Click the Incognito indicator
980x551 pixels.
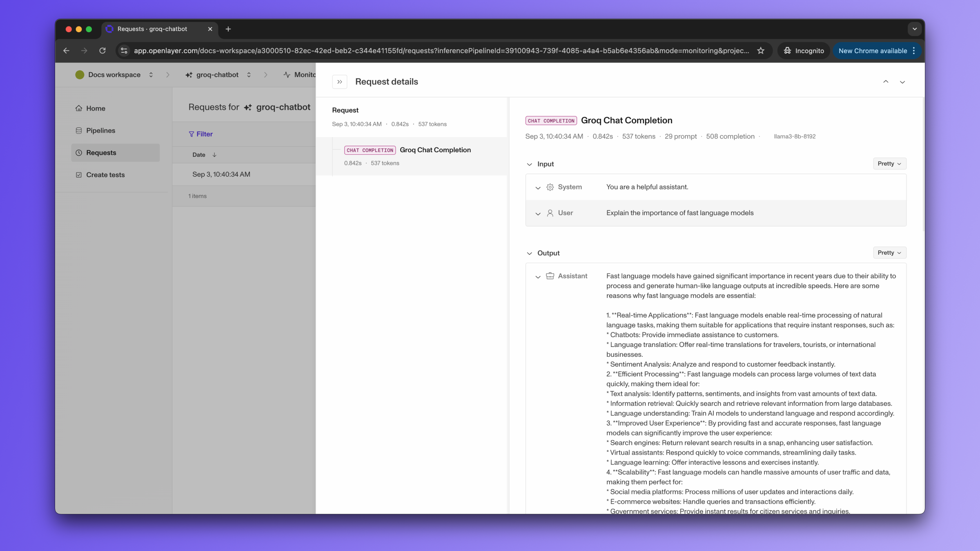pyautogui.click(x=804, y=51)
